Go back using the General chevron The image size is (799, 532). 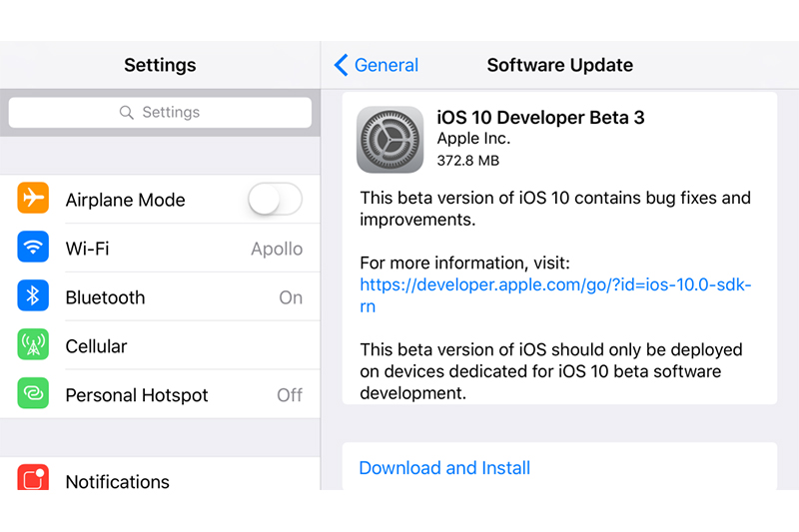point(342,66)
